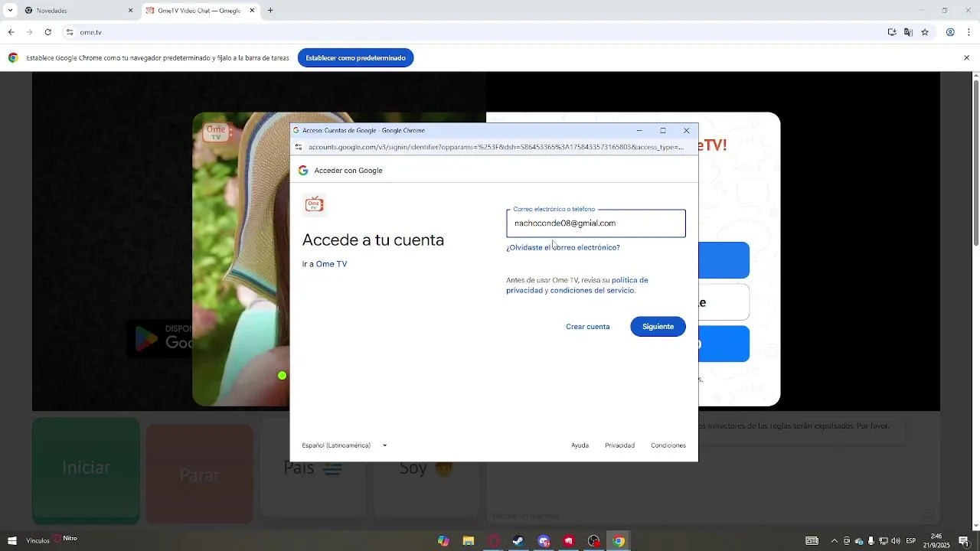Open the red MSI app taskbar icon

pos(569,541)
